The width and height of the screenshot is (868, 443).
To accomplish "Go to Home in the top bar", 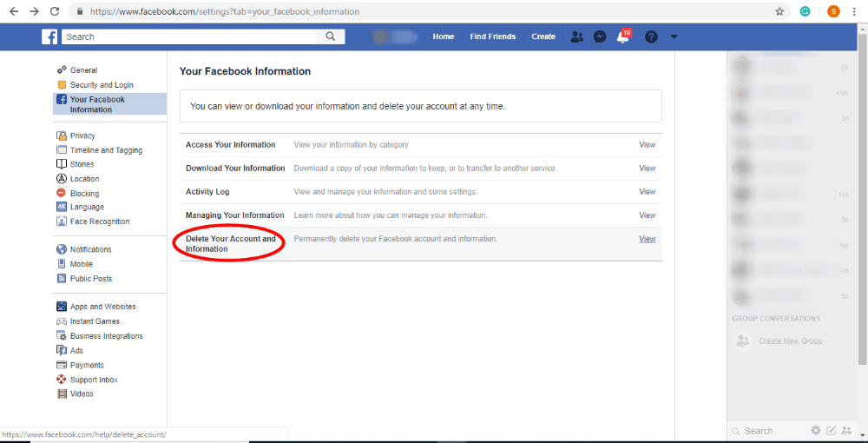I will 444,36.
